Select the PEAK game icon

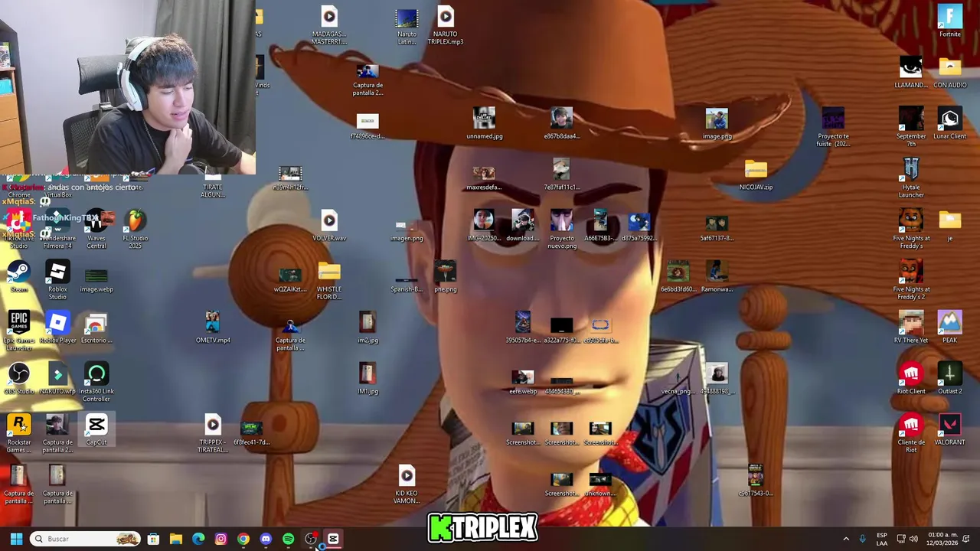pyautogui.click(x=949, y=328)
